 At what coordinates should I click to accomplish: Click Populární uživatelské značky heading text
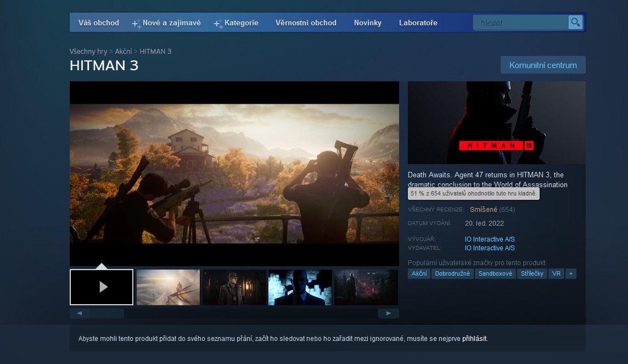pyautogui.click(x=477, y=262)
